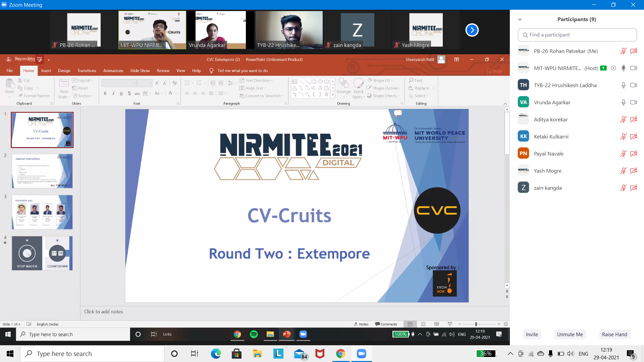This screenshot has height=362, width=644.
Task: Click Find a participant search field
Action: click(577, 35)
